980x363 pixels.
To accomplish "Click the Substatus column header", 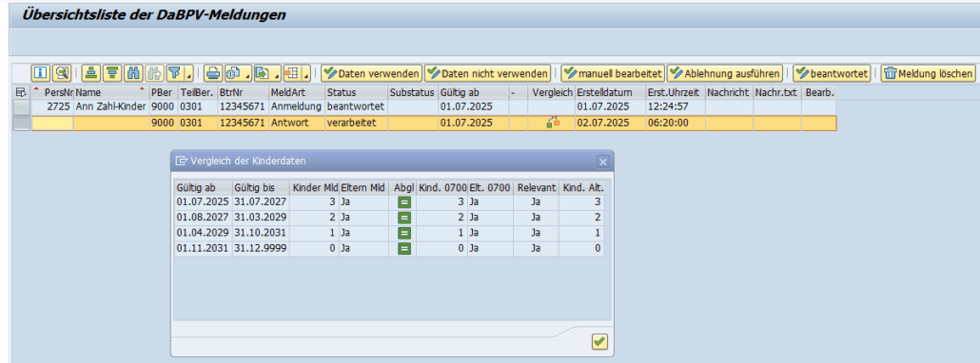I will click(413, 92).
